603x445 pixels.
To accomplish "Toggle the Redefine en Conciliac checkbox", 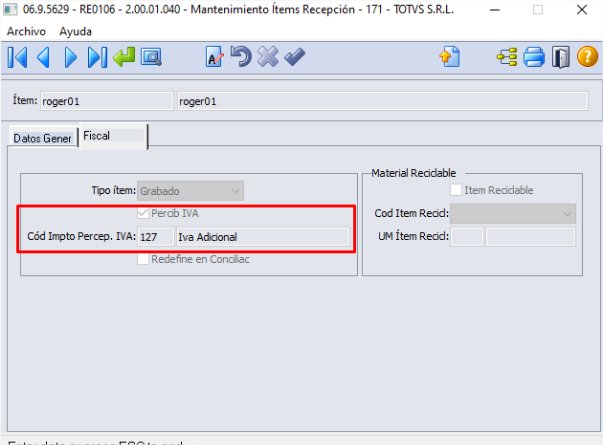I will tap(143, 259).
